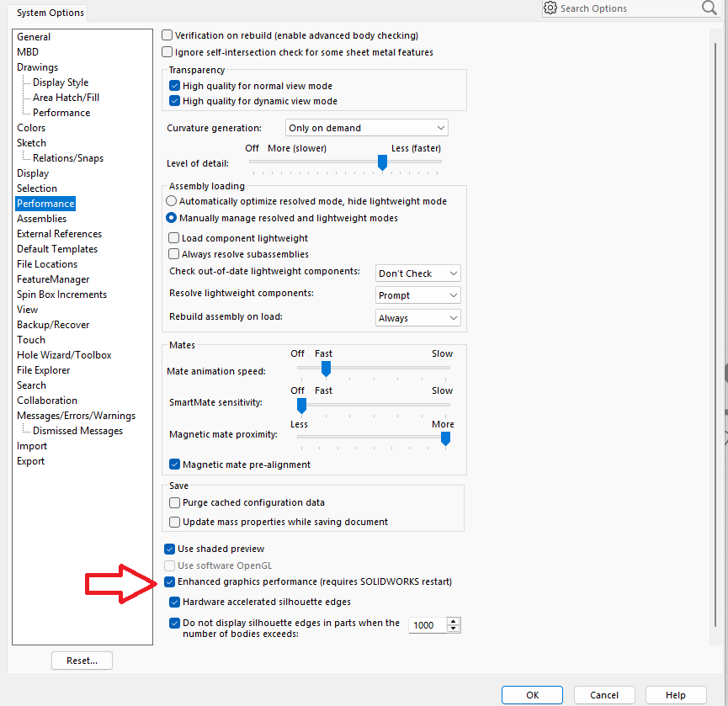Open the Resolve lightweight components dropdown
Image resolution: width=728 pixels, height=706 pixels.
pyautogui.click(x=417, y=295)
